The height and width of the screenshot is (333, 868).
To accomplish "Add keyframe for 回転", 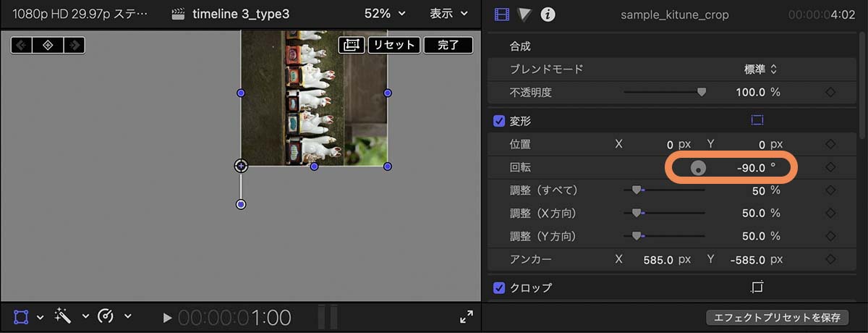I will tap(830, 167).
